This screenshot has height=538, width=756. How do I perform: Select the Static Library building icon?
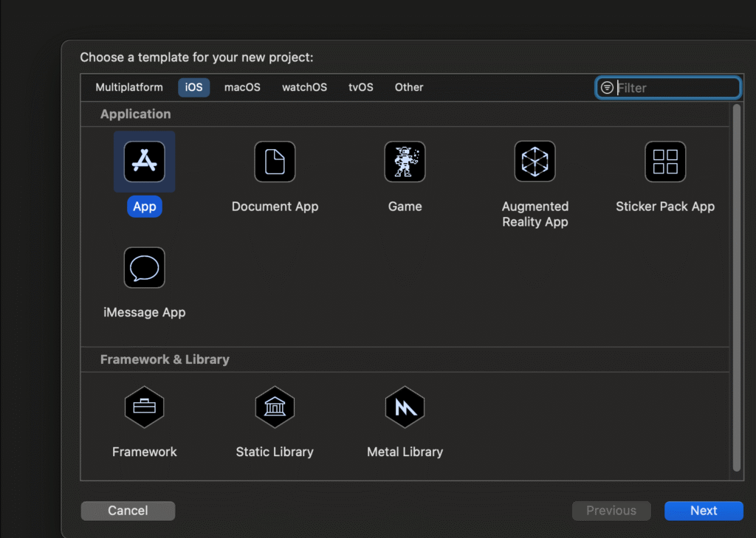(275, 407)
